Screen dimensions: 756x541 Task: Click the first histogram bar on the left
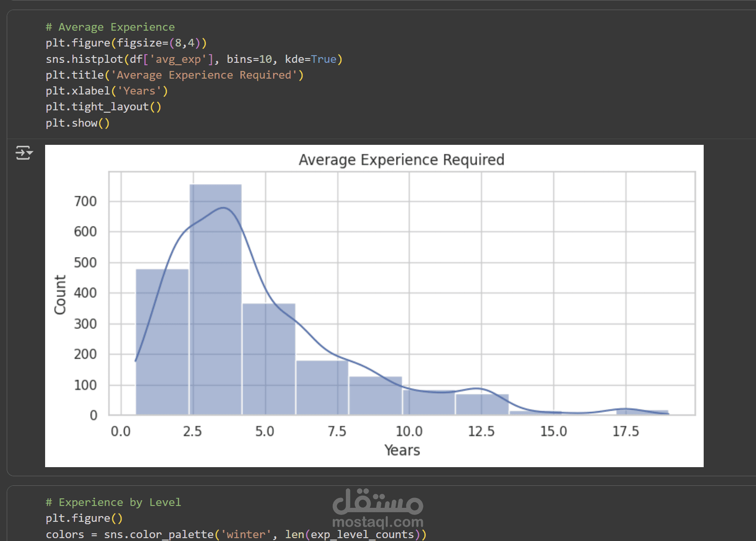point(162,341)
